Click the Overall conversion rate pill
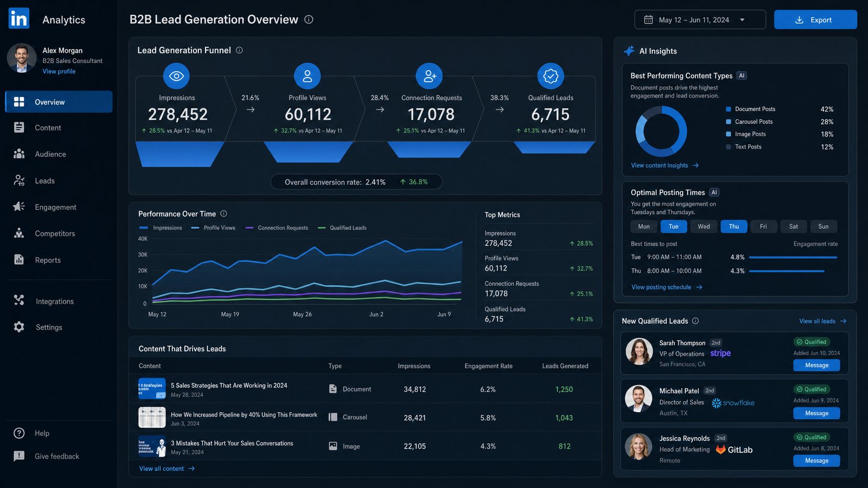This screenshot has width=868, height=488. (356, 182)
